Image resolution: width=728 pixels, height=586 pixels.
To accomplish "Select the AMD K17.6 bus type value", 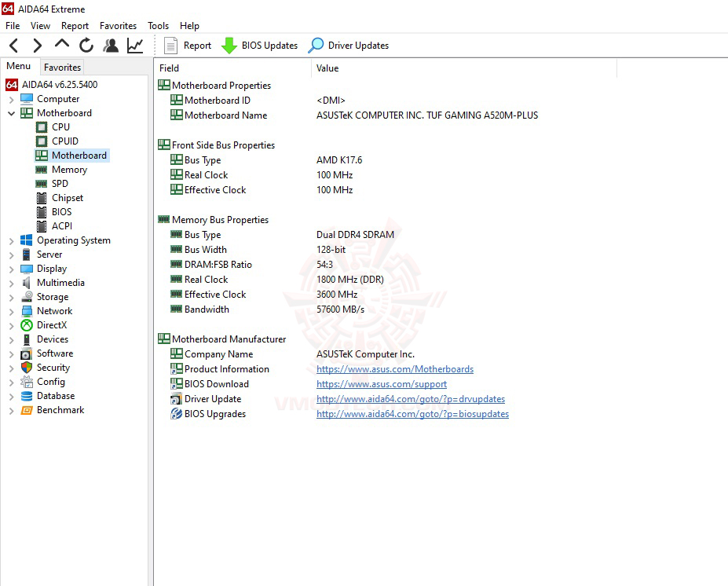I will (339, 160).
